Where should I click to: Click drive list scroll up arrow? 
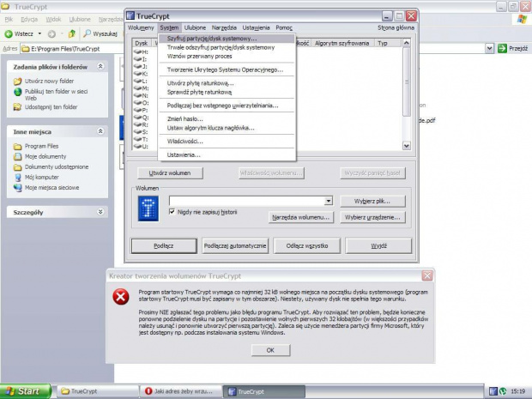click(x=406, y=43)
